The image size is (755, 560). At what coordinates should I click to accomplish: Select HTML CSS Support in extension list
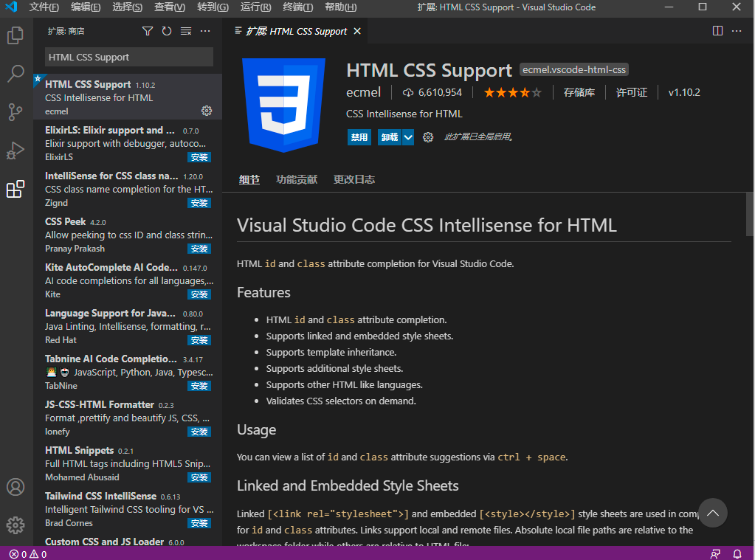128,97
